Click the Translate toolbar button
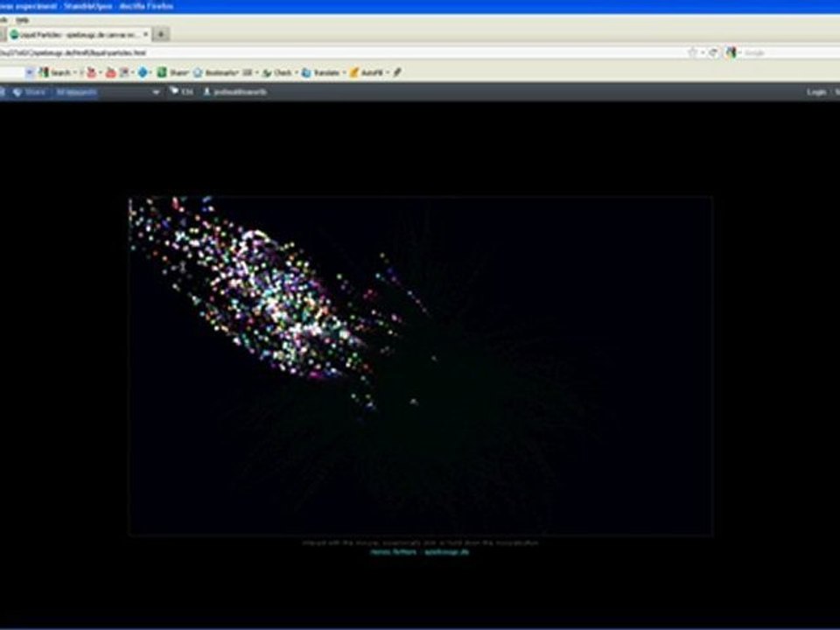 [x=320, y=73]
